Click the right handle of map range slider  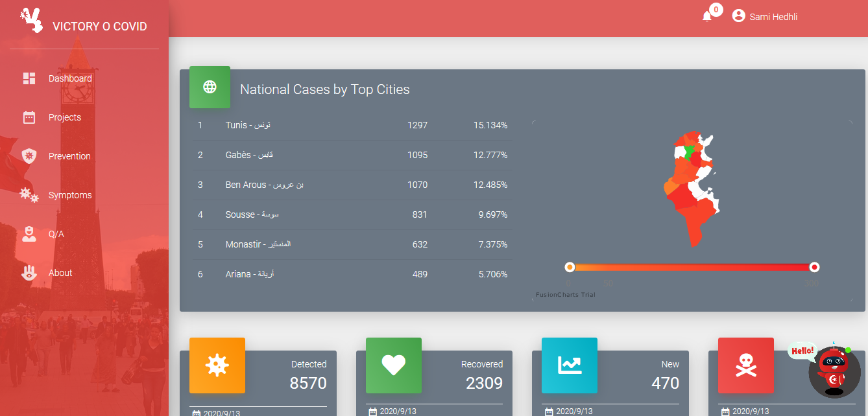815,267
